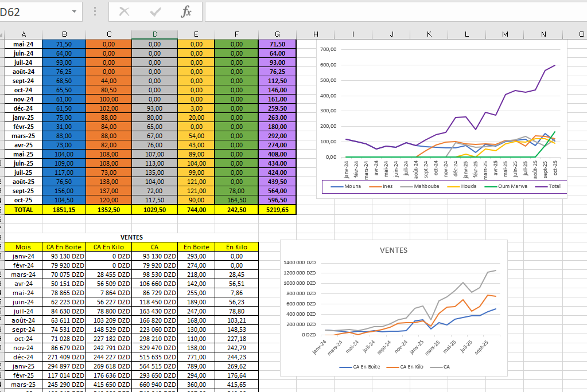Click the Insert Function fx icon
Screen dimensions: 587x392
pos(186,12)
